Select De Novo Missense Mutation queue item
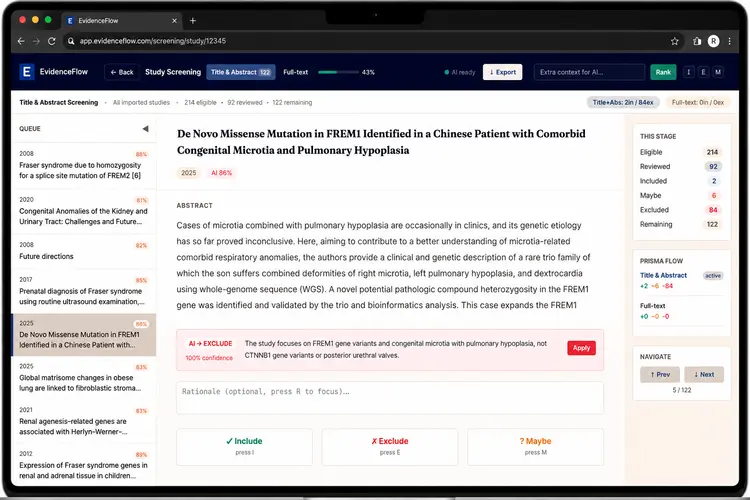The width and height of the screenshot is (750, 500). click(84, 334)
